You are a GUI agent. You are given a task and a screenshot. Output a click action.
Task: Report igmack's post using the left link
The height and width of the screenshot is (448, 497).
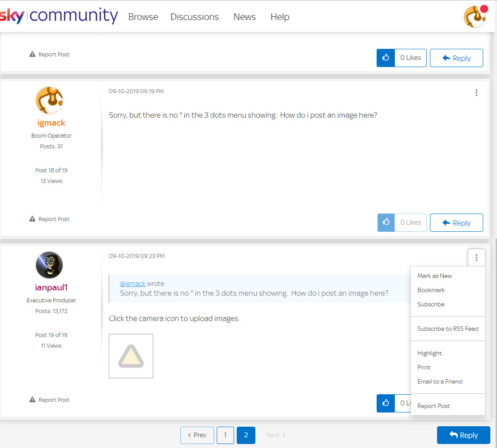[x=49, y=219]
